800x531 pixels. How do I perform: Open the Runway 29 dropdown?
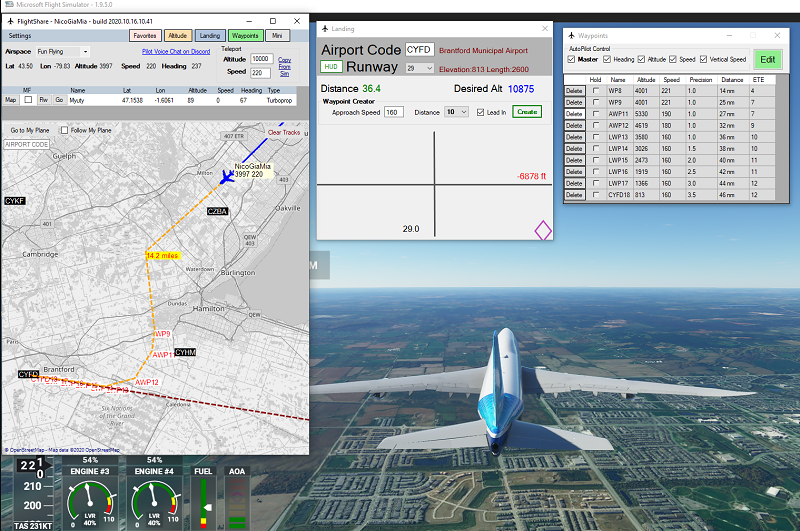pos(430,68)
